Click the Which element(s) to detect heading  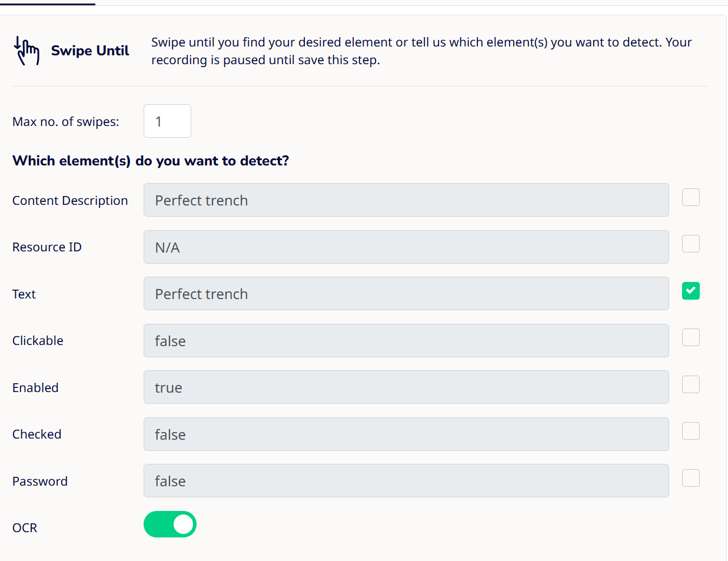[151, 161]
